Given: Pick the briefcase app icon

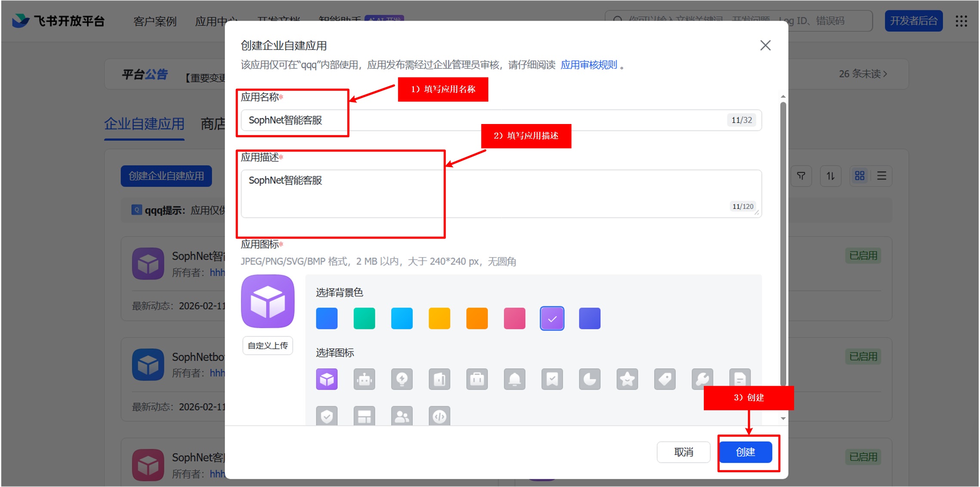Looking at the screenshot, I should (x=477, y=379).
